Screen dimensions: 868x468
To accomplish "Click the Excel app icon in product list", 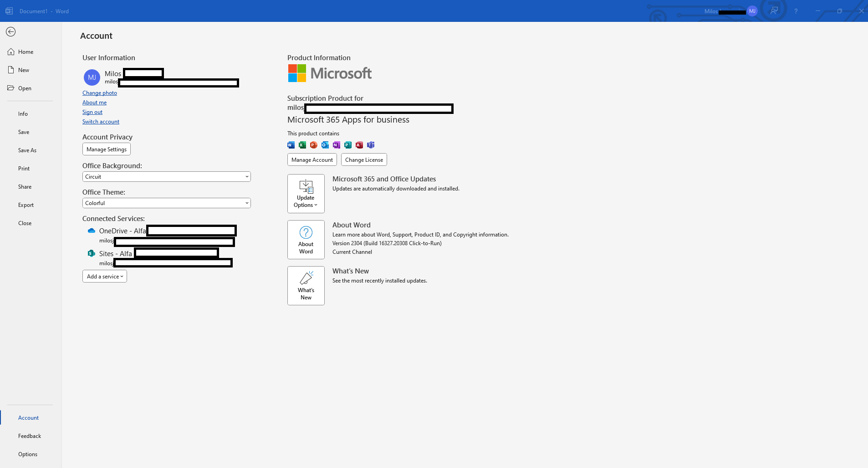I will [302, 145].
